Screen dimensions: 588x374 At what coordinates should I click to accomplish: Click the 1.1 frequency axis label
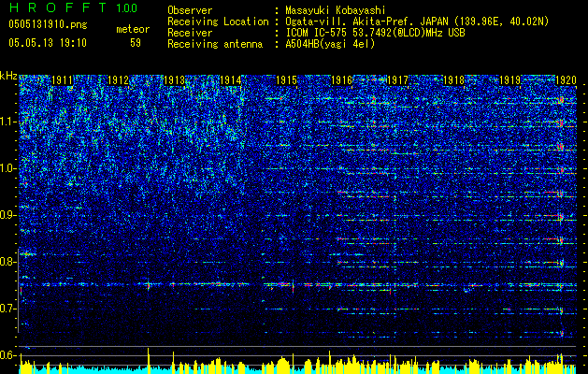pos(8,122)
